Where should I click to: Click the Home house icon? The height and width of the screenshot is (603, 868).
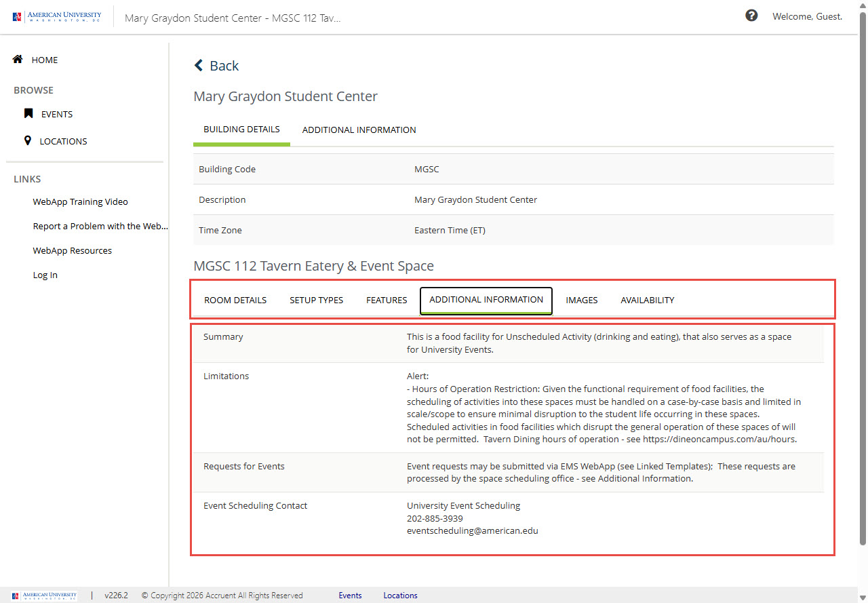(x=18, y=60)
